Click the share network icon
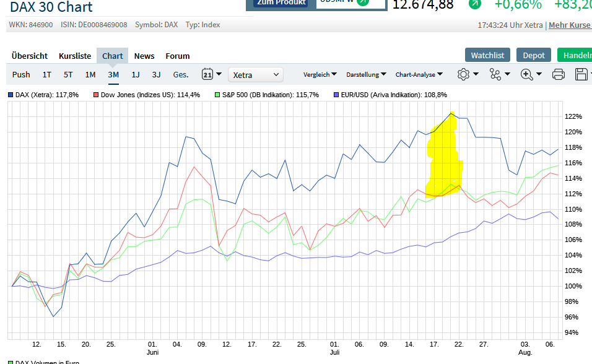This screenshot has height=364, width=592. [495, 74]
